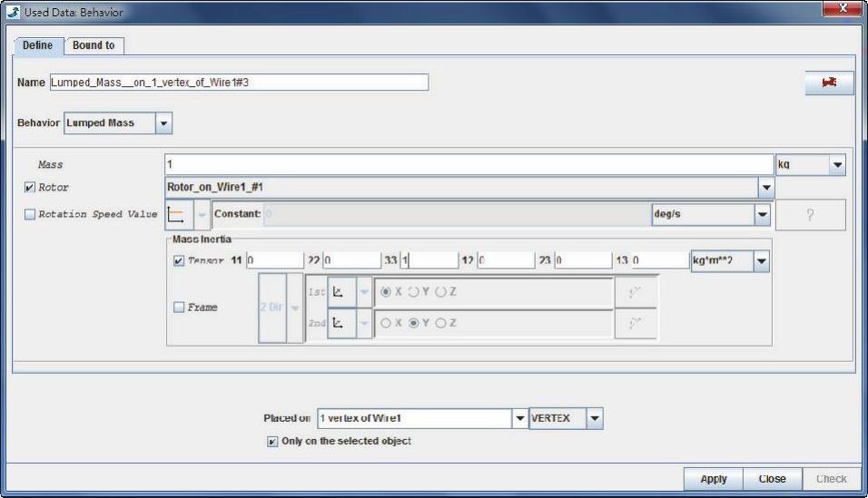Image resolution: width=868 pixels, height=498 pixels.
Task: Expand the kg mass unit dropdown
Action: click(836, 165)
